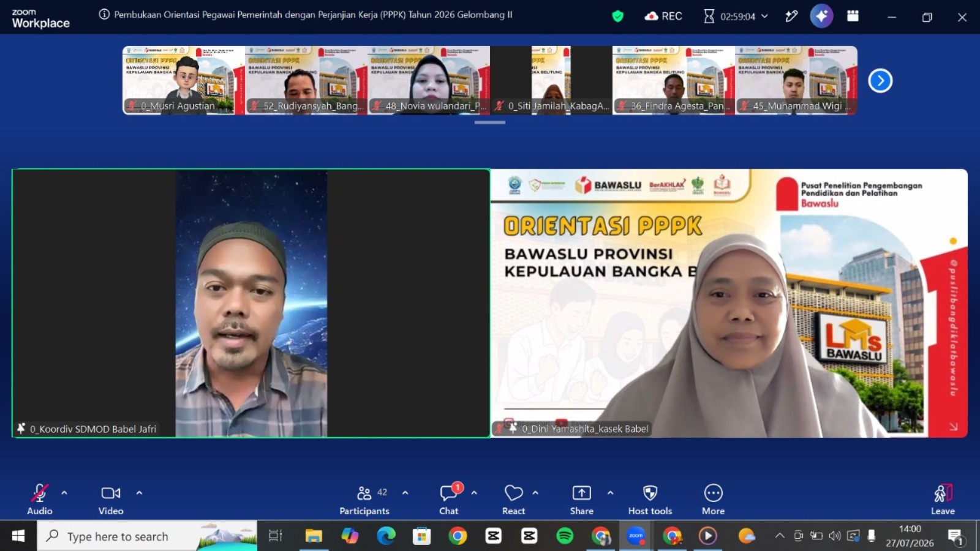980x551 pixels.
Task: Open the Chat panel
Action: pyautogui.click(x=449, y=500)
